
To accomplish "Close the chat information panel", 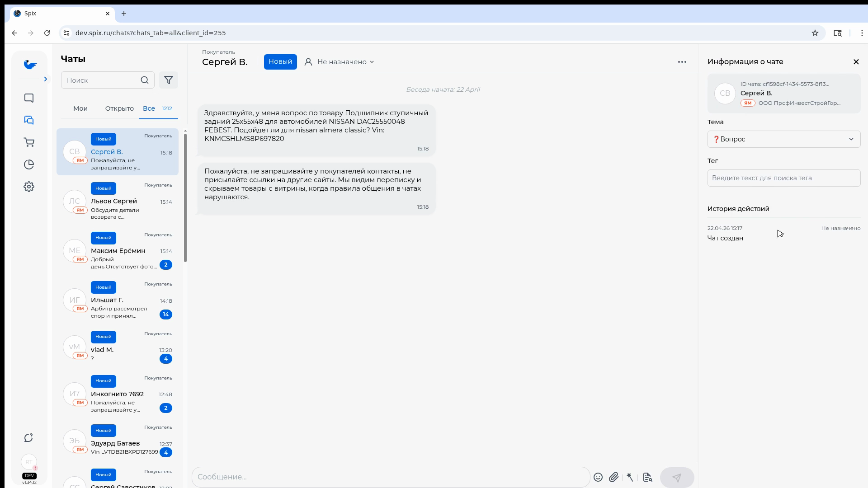I will pos(856,62).
